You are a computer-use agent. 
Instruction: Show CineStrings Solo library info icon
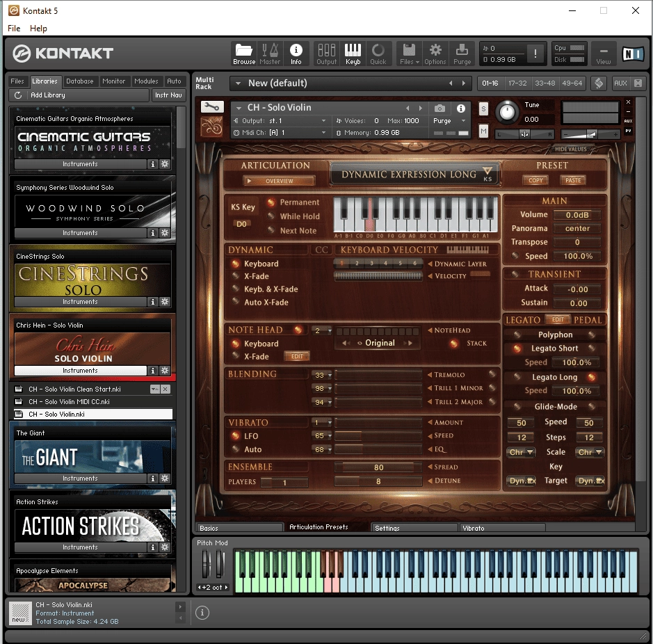pos(153,302)
